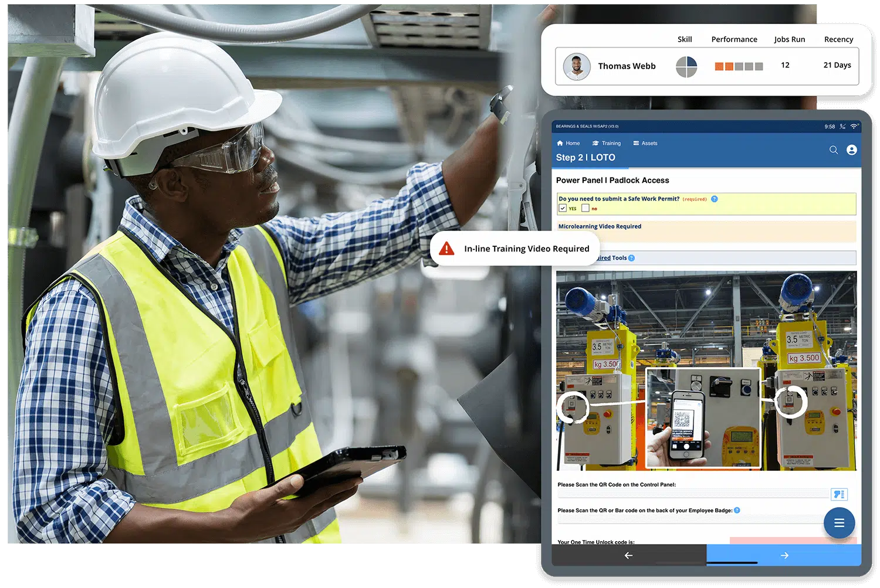Screen dimensions: 880x588
Task: Click the BEARINGS & SEALS W/SAP2 (V3.0) title
Action: pyautogui.click(x=587, y=126)
